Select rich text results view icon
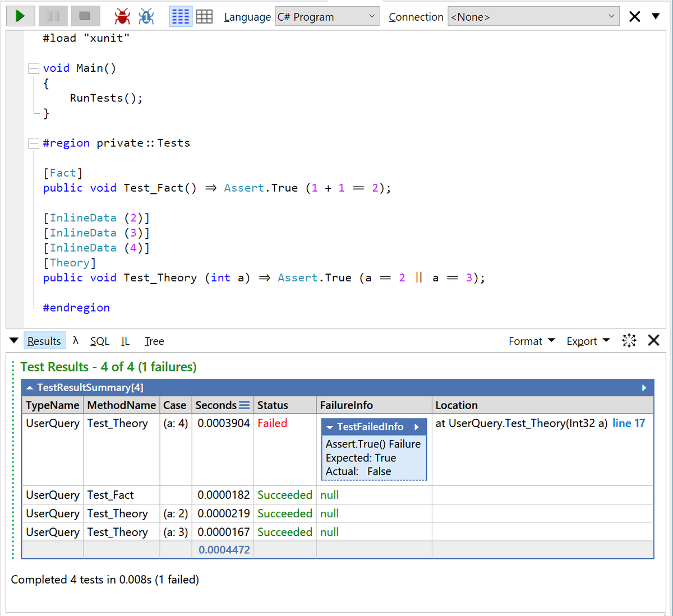 tap(181, 17)
